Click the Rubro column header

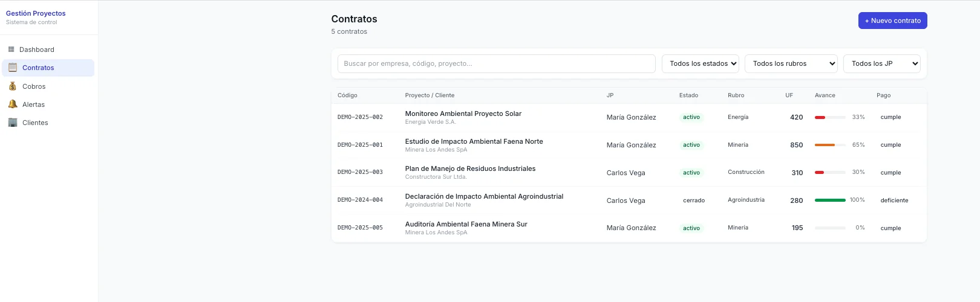[x=736, y=95]
